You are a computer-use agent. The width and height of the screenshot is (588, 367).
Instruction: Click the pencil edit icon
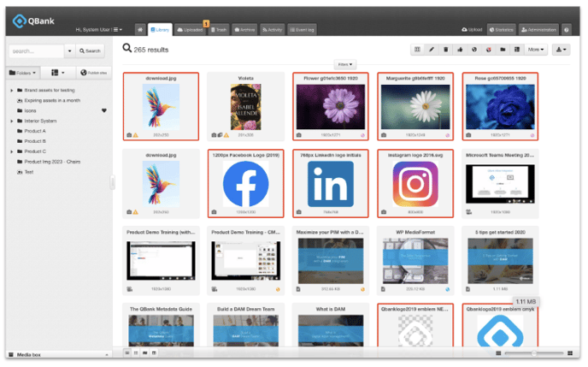(432, 50)
